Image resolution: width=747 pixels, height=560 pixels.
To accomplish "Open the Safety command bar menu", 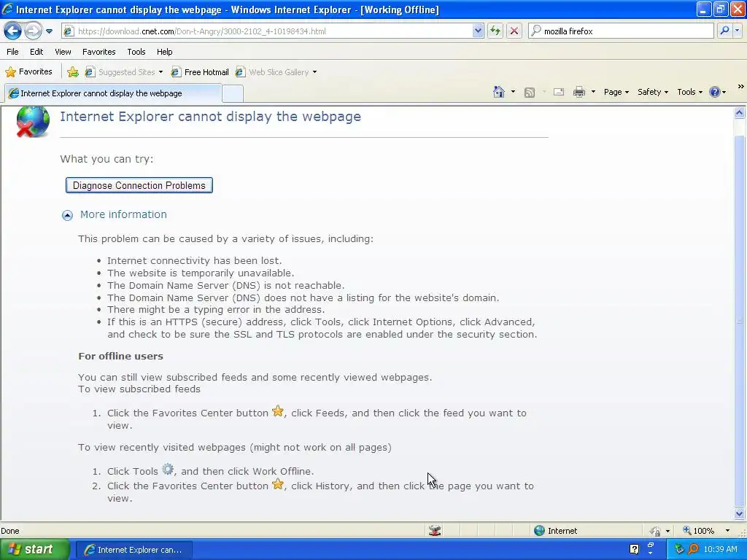I will (x=653, y=92).
